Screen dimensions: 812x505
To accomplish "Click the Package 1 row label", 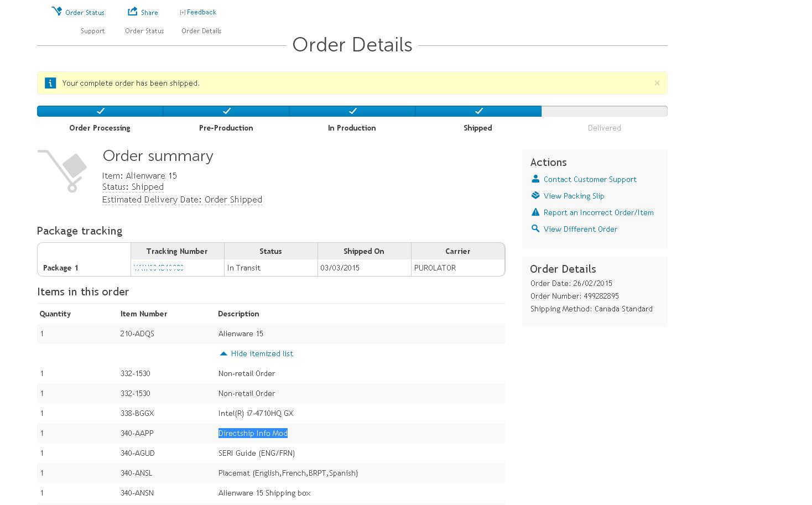I will [x=60, y=268].
